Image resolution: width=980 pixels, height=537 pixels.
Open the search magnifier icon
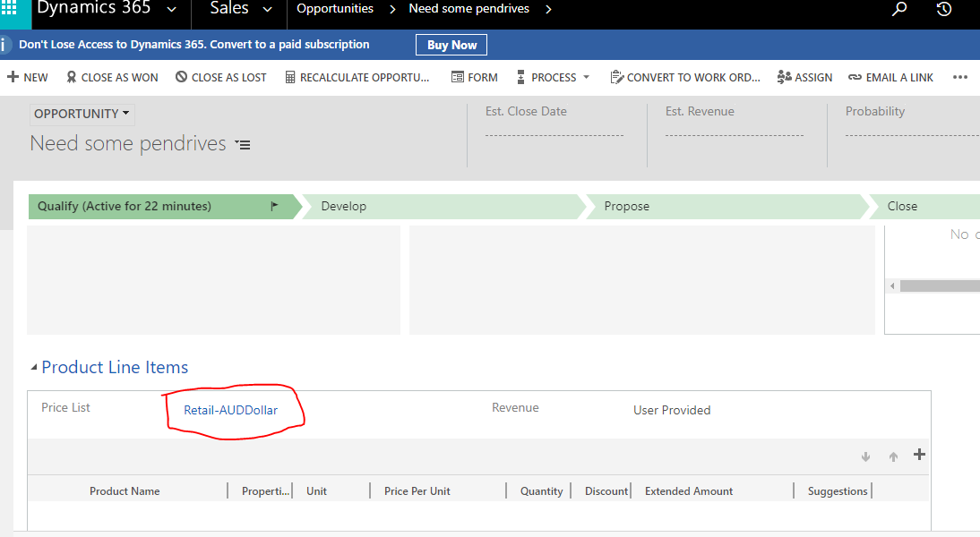point(899,9)
